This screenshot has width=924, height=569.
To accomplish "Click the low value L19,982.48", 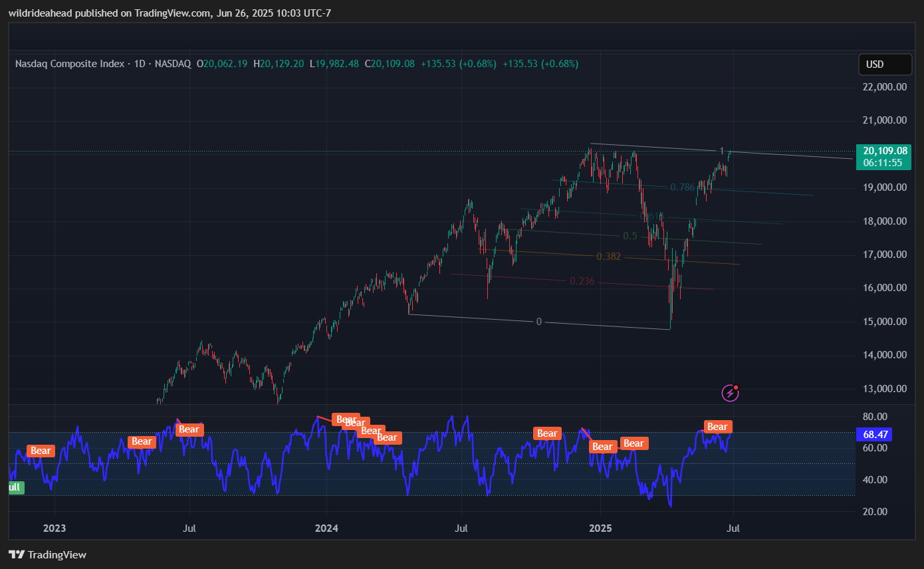I will [334, 64].
